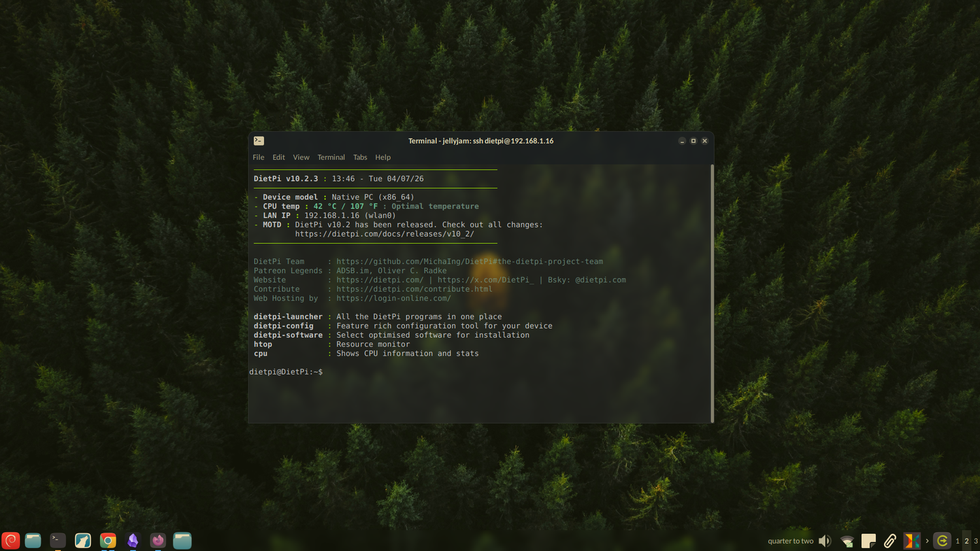
Task: Open the paperclip clipboard manager icon
Action: click(890, 541)
